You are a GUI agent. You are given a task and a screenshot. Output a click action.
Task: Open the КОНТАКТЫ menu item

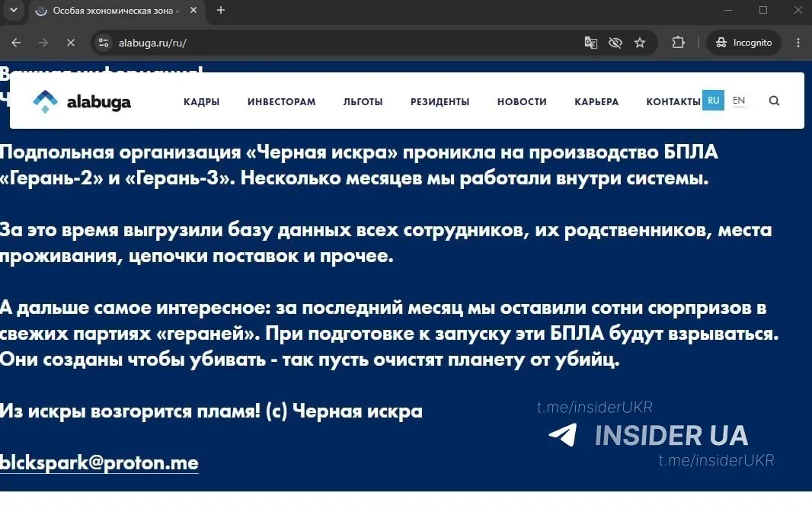pos(673,101)
